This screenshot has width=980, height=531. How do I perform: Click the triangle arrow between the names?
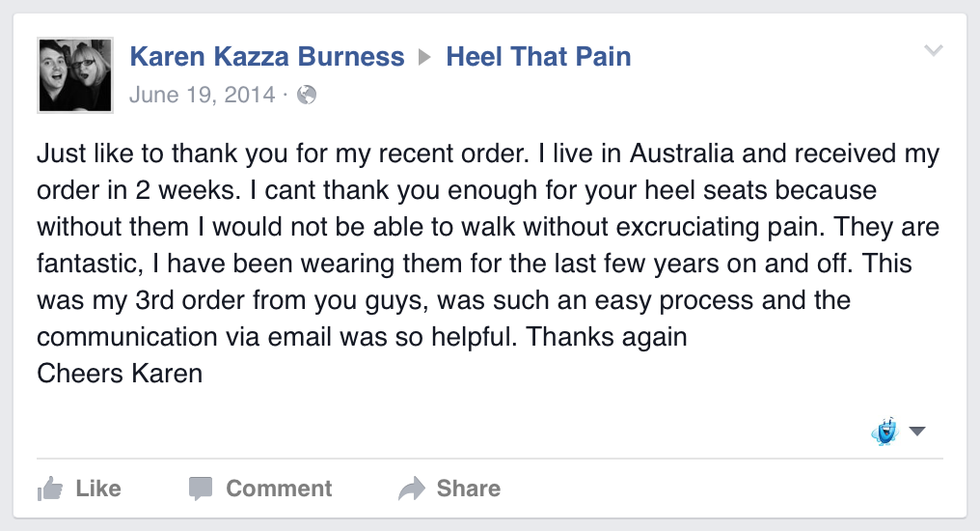(425, 58)
